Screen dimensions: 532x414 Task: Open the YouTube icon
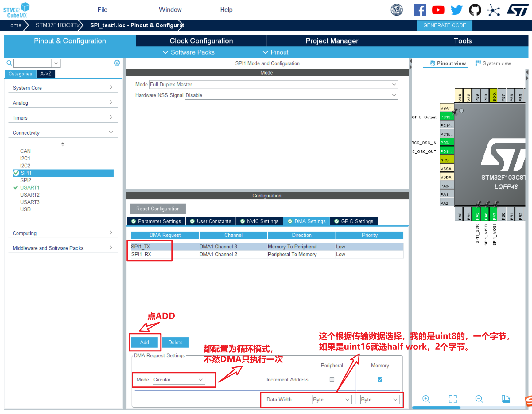point(438,10)
